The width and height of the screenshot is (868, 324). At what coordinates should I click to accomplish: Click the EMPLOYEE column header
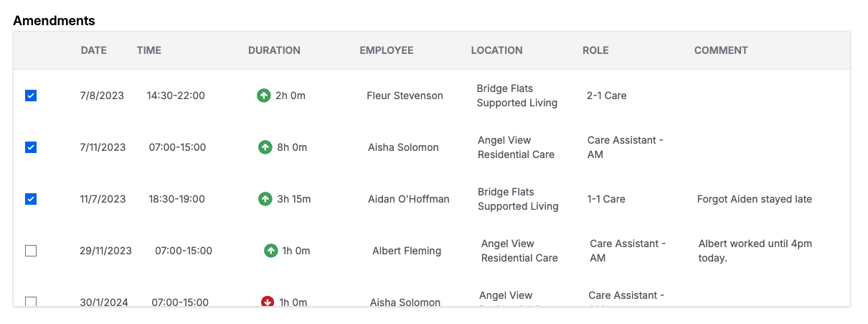(387, 50)
